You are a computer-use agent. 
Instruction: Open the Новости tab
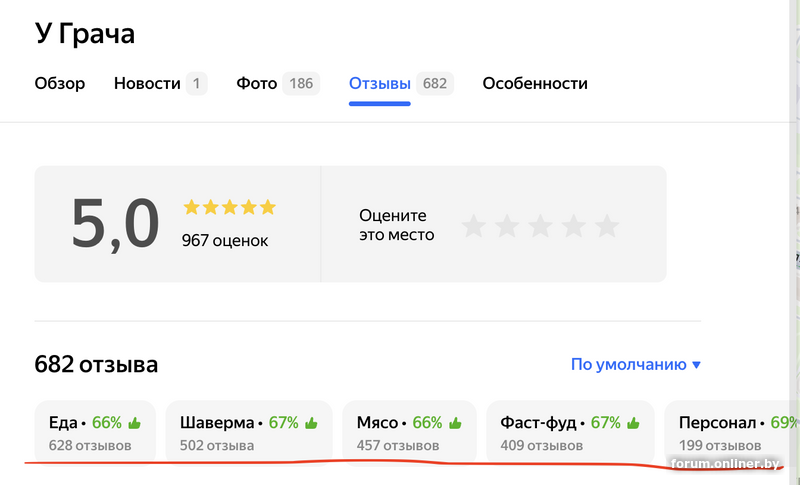point(148,84)
